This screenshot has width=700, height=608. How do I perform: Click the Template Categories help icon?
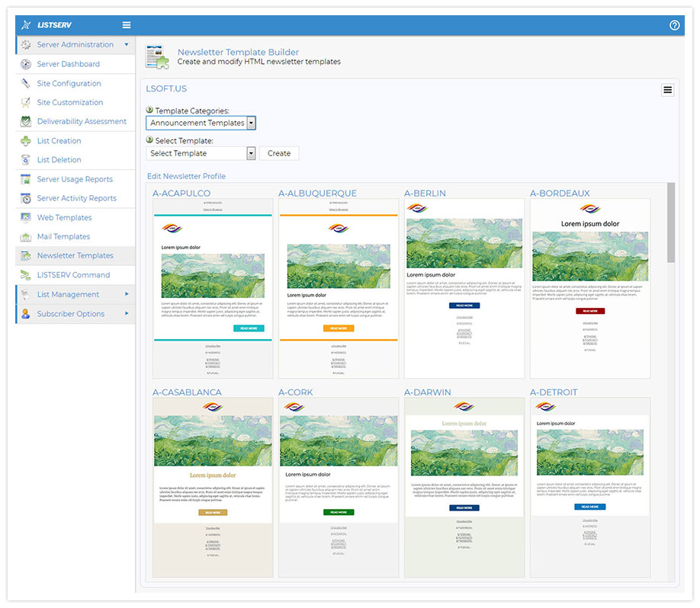click(x=150, y=110)
